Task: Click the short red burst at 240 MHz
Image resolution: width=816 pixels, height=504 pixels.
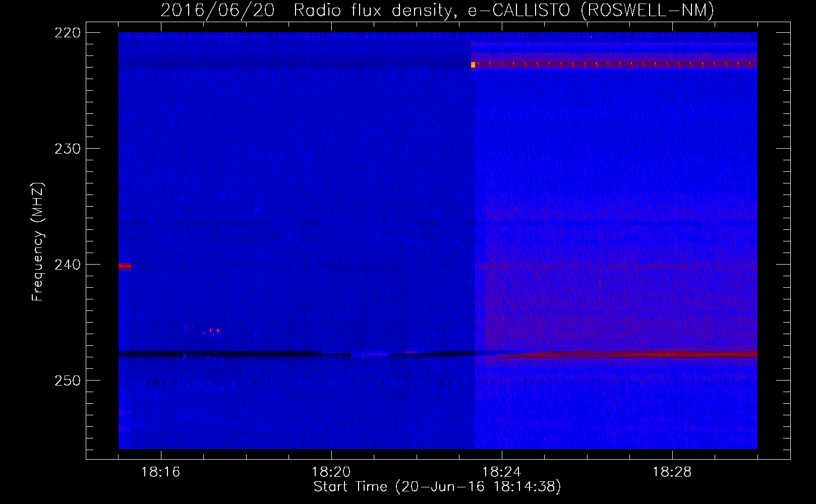Action: coord(125,266)
